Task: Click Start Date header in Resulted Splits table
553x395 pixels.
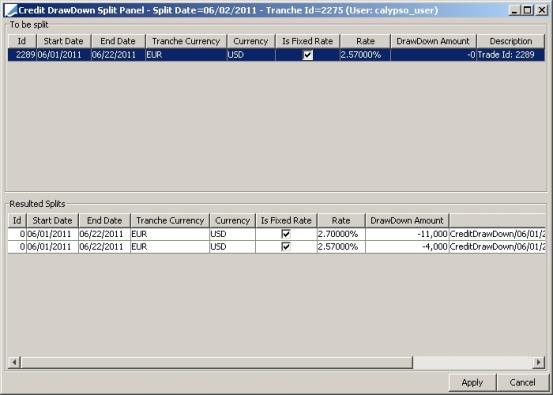Action: (x=52, y=220)
